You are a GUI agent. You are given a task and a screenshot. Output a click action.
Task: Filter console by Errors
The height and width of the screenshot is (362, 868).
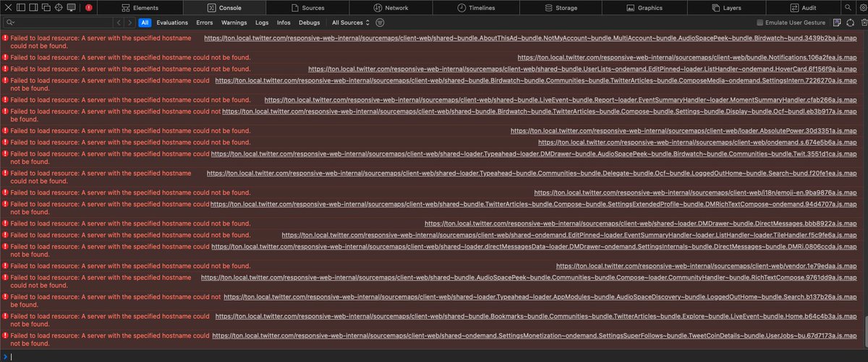click(x=205, y=22)
